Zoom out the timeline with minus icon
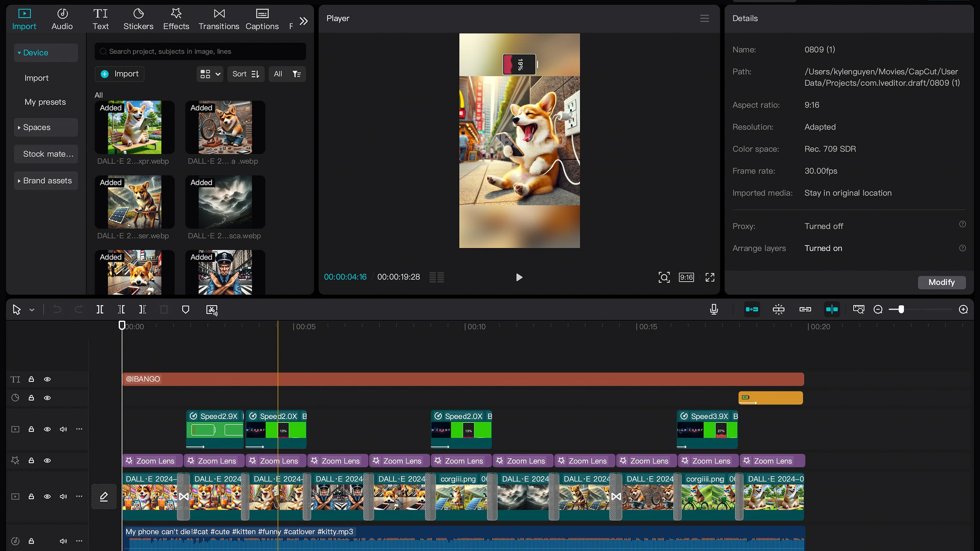The width and height of the screenshot is (980, 551). (878, 310)
